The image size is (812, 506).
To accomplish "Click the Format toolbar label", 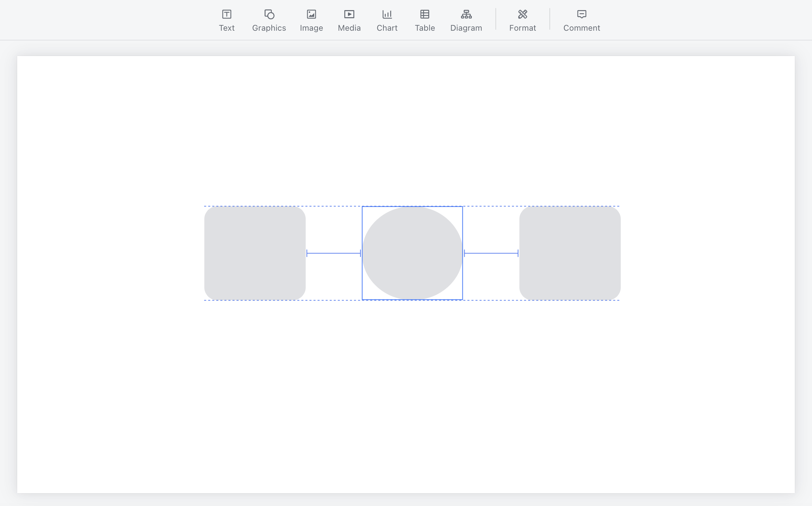I will (522, 28).
